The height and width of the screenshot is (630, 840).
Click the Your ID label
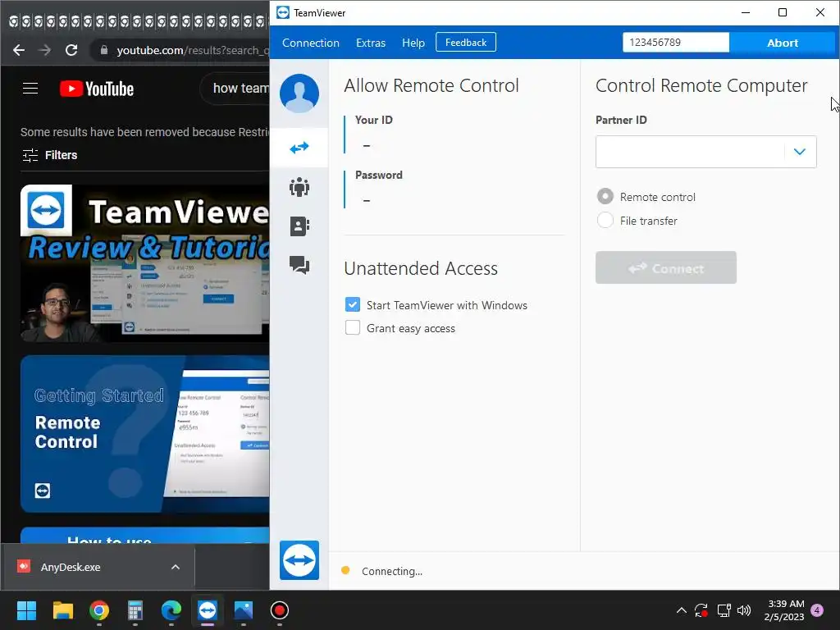373,120
